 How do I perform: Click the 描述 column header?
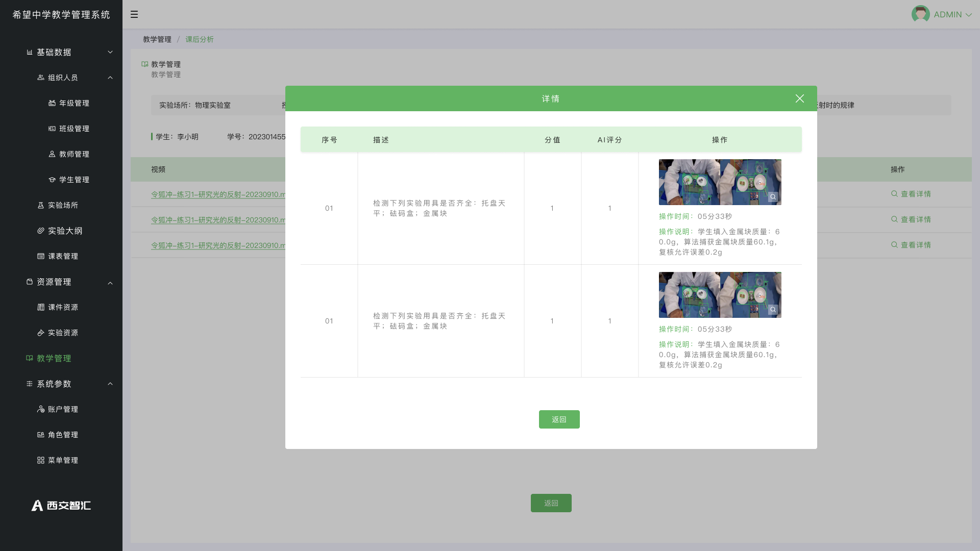381,140
